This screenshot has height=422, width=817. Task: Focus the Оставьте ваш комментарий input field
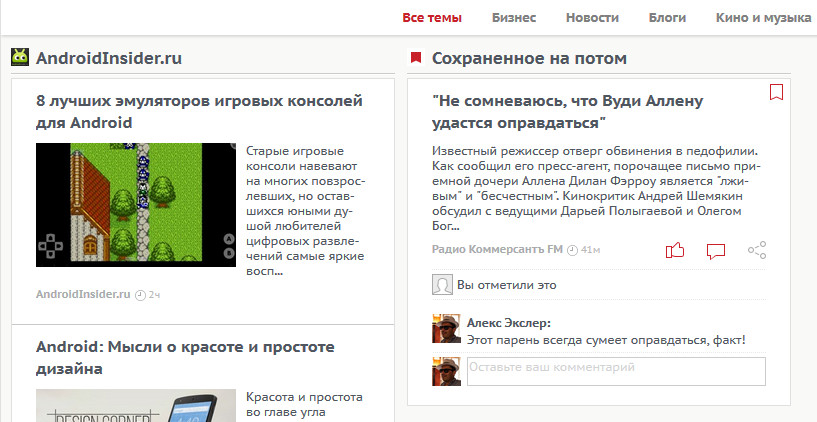615,371
